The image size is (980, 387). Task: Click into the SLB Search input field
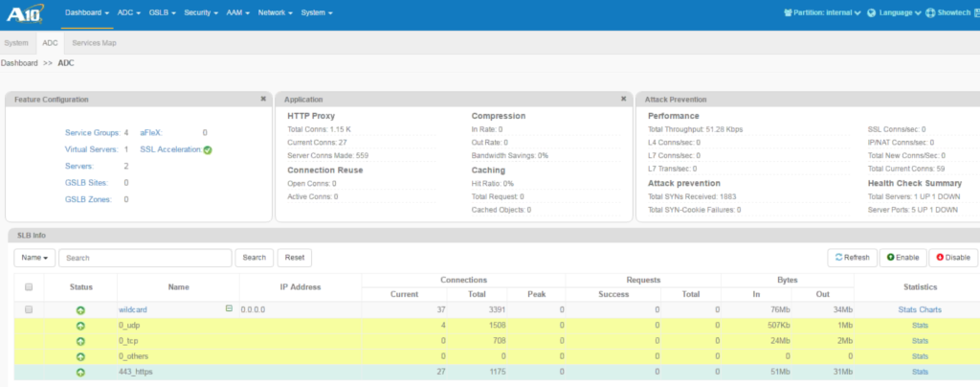tap(145, 258)
